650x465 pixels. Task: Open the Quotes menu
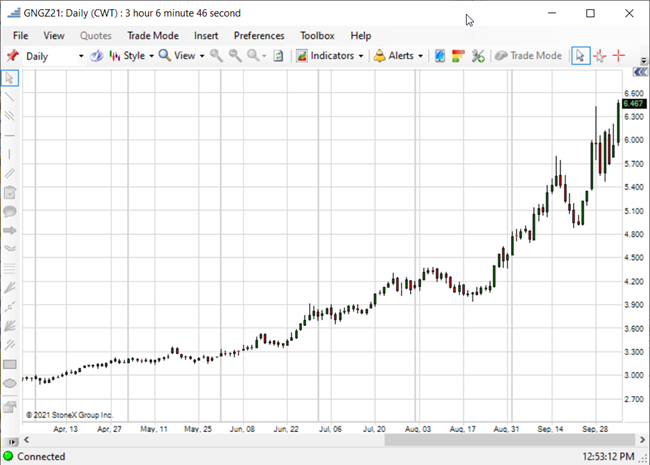pyautogui.click(x=96, y=36)
